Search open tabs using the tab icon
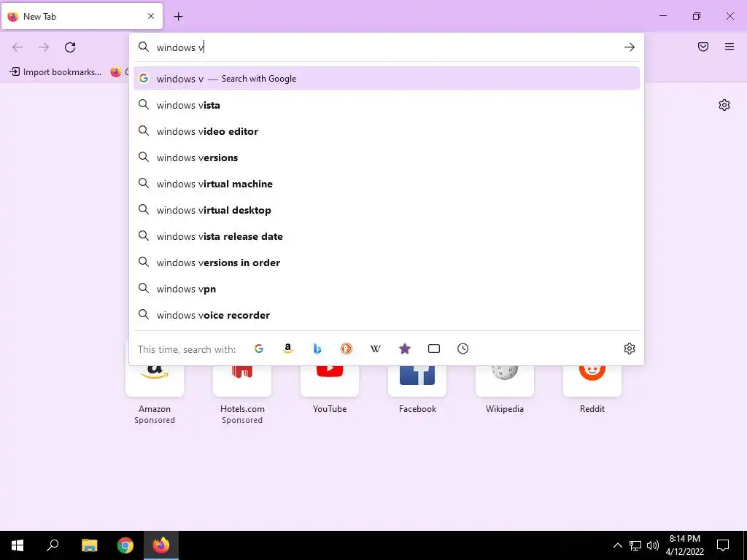This screenshot has height=560, width=747. point(434,349)
